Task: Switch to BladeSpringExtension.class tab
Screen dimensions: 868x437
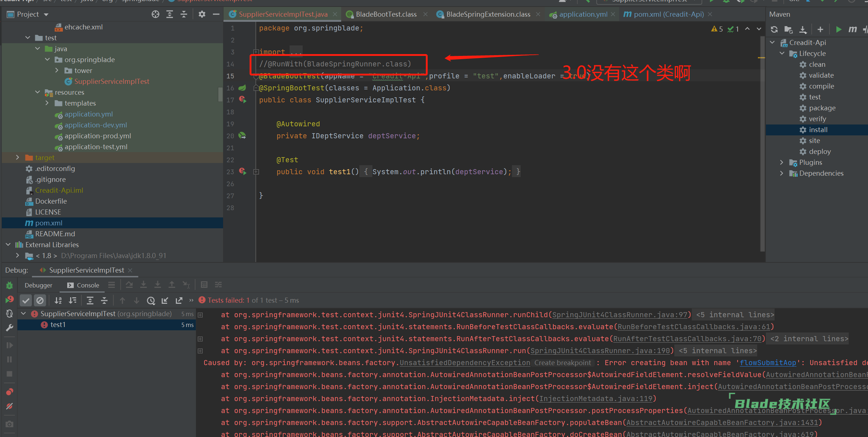Action: tap(488, 14)
